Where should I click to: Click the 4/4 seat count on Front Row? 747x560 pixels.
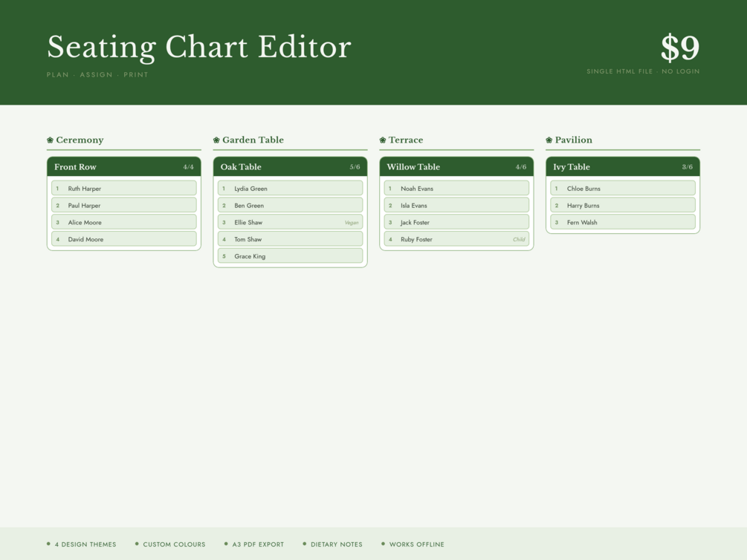188,167
